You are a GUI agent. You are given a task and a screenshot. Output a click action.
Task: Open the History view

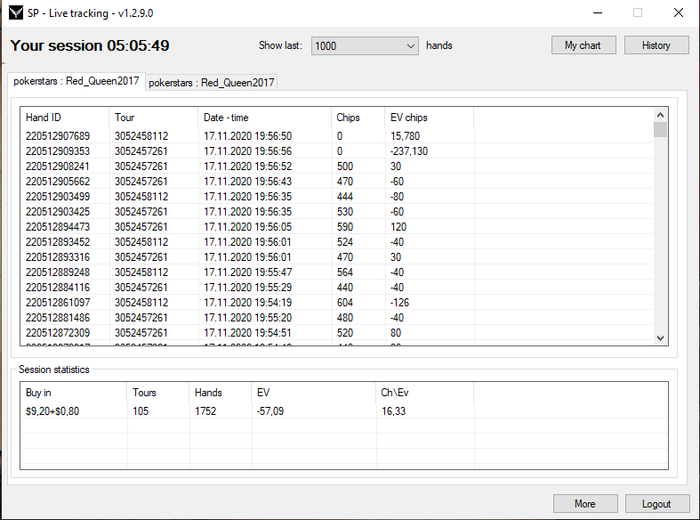(656, 45)
